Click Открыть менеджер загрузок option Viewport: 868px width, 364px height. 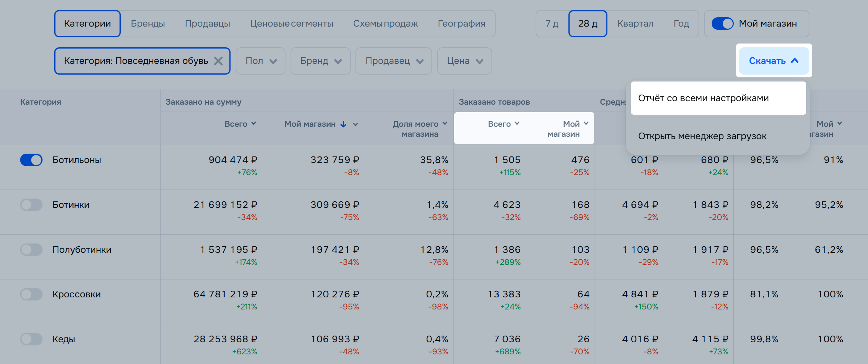[702, 136]
